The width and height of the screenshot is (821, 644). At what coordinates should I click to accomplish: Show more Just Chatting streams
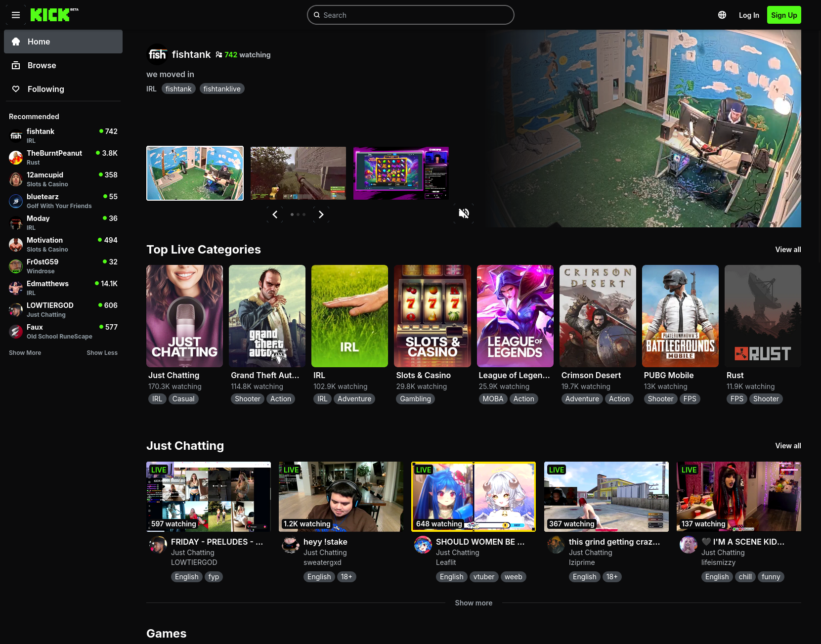pos(474,603)
